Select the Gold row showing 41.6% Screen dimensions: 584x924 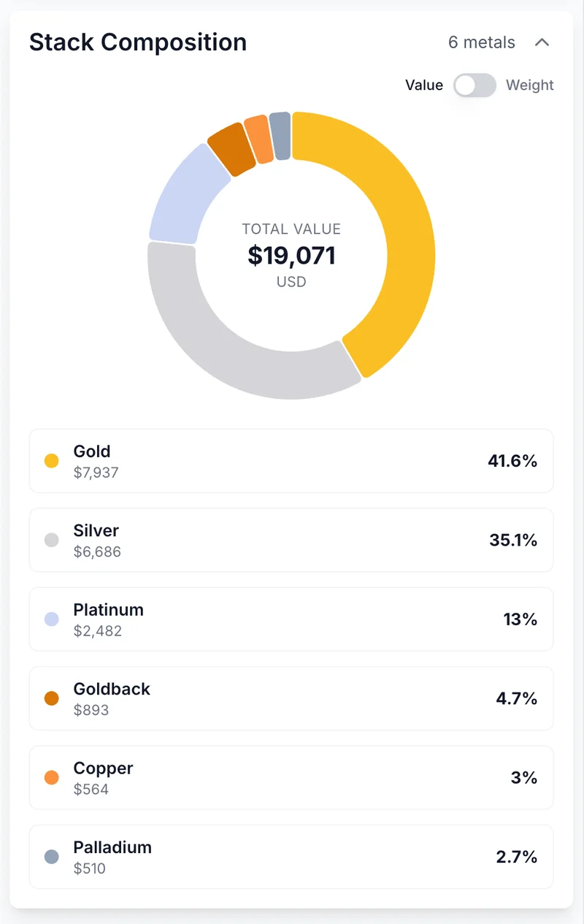(x=291, y=461)
